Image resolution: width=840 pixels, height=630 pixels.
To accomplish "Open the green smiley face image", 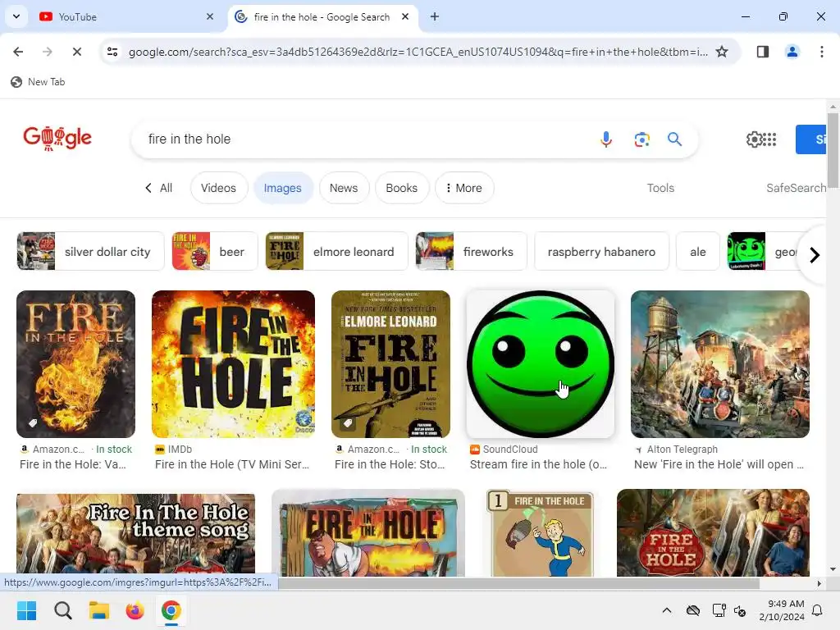I will (x=541, y=364).
